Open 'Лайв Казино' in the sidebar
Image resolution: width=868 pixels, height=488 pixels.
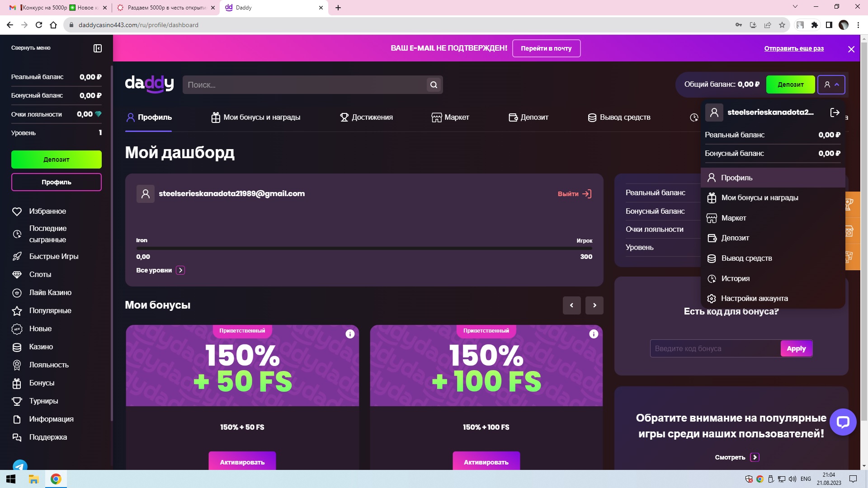click(x=42, y=293)
